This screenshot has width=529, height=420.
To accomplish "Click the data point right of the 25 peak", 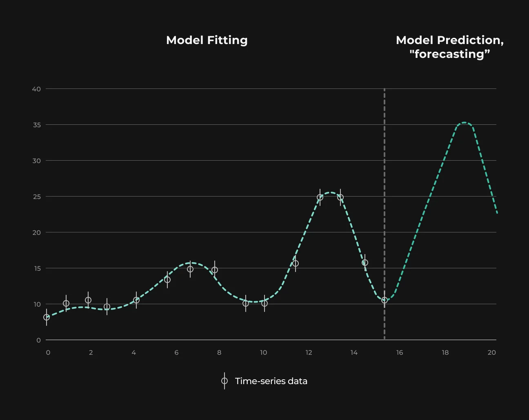I will click(x=340, y=197).
